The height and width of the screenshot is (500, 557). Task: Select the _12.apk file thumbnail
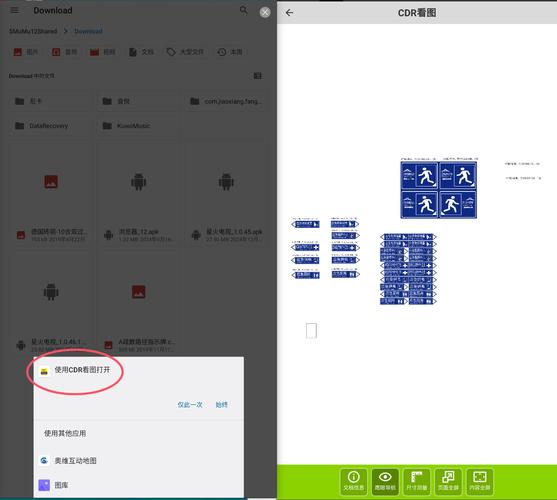[x=139, y=182]
